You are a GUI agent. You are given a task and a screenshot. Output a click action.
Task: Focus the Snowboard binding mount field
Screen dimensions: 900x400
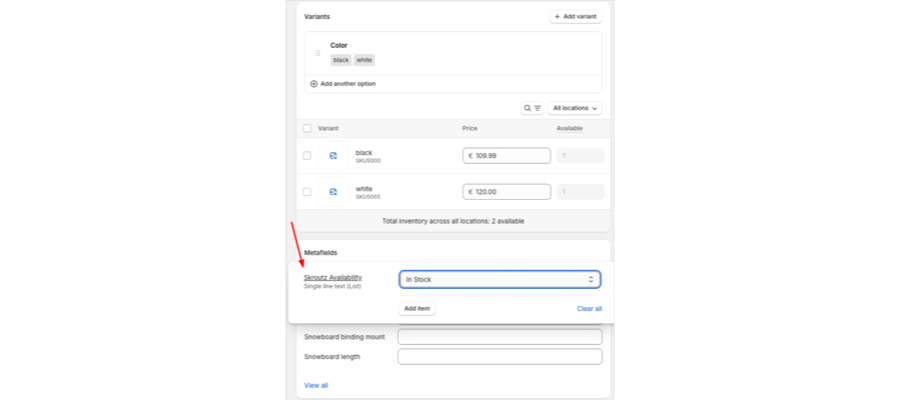click(x=500, y=337)
